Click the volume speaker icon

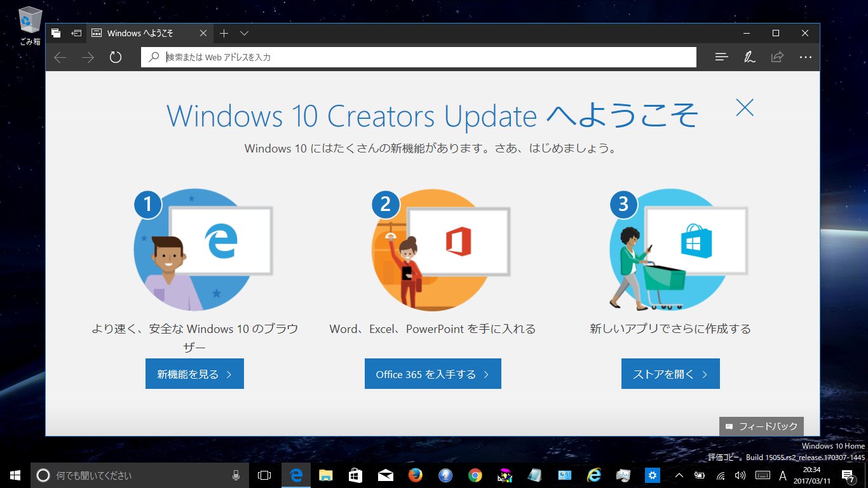pos(740,475)
